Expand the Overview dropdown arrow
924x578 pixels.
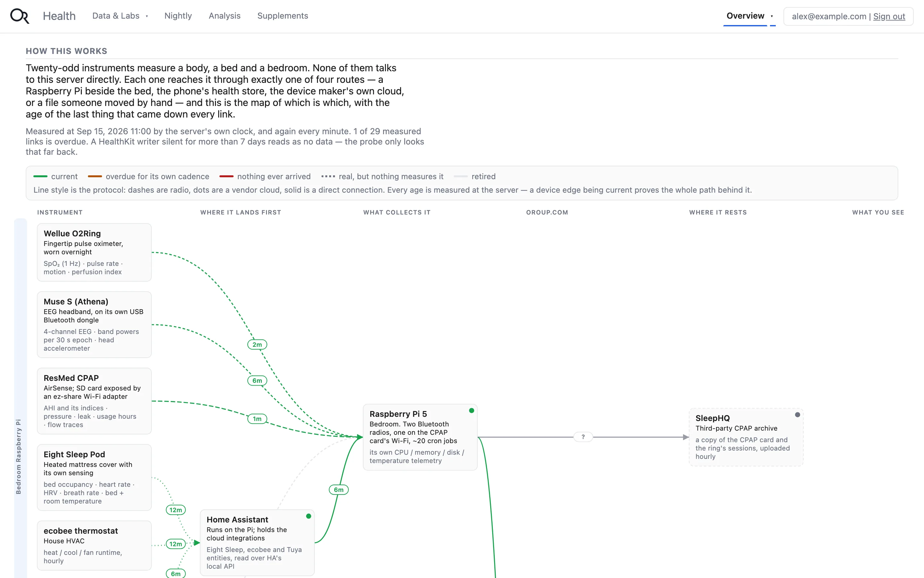772,16
